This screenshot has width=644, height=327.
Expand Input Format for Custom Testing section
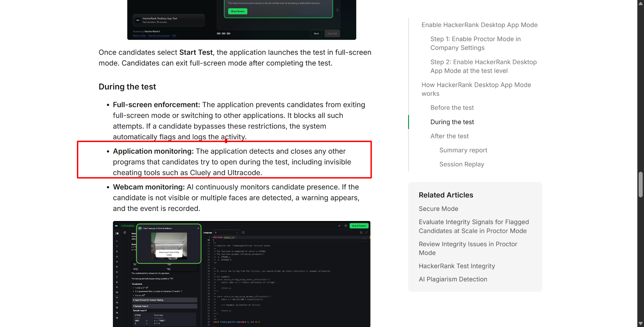164,300
